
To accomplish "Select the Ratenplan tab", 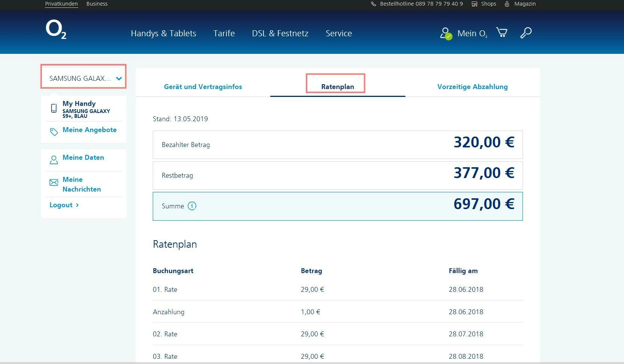I will [337, 86].
